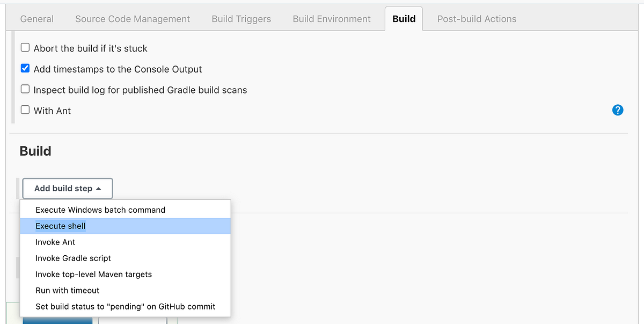Enable the With Ant checkbox

[25, 110]
